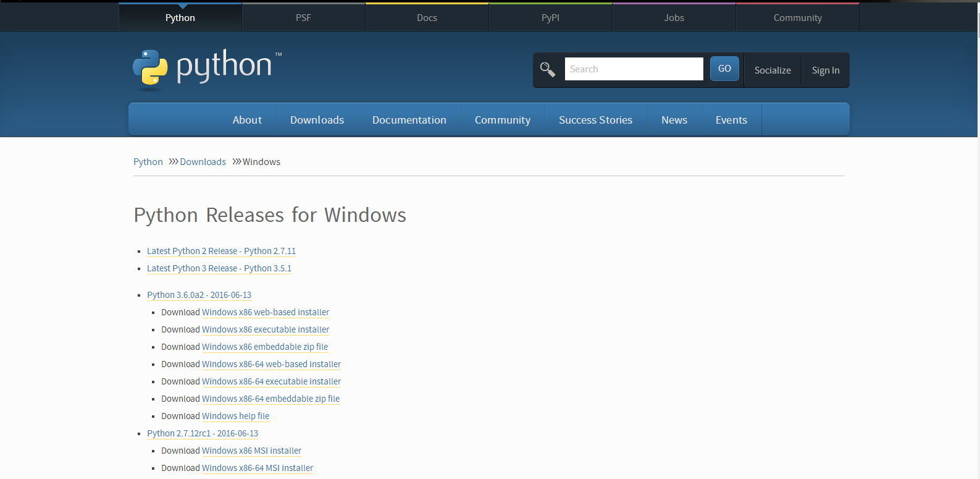Click the magnifying glass search icon
Screen dimensions: 980x479
tap(548, 69)
